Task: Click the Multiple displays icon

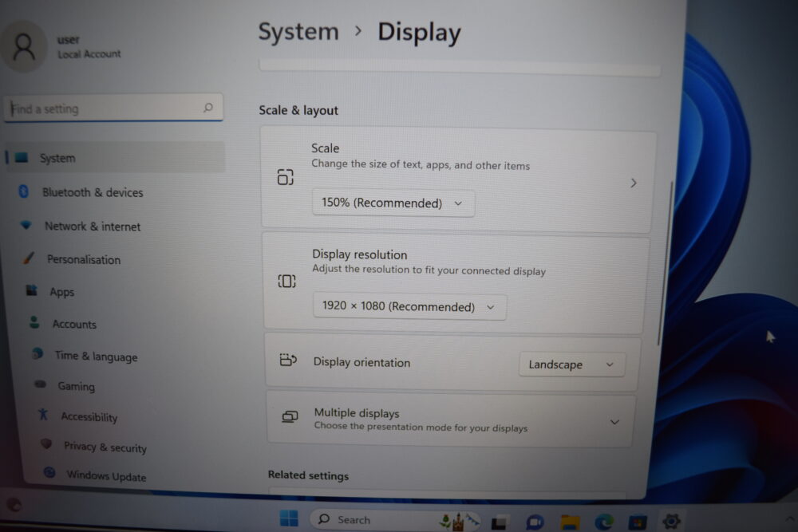Action: point(290,416)
